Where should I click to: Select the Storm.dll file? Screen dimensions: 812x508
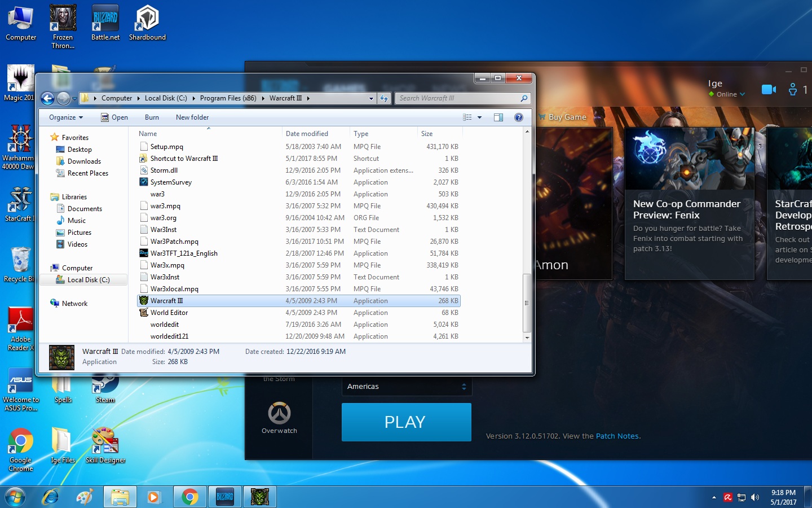[299, 170]
